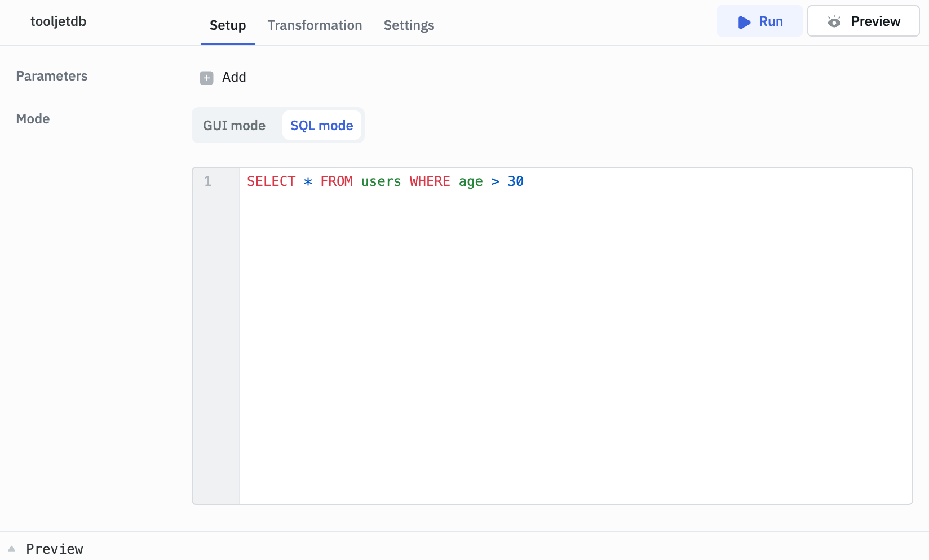Open the Setup tab
The height and width of the screenshot is (560, 929).
click(x=228, y=25)
